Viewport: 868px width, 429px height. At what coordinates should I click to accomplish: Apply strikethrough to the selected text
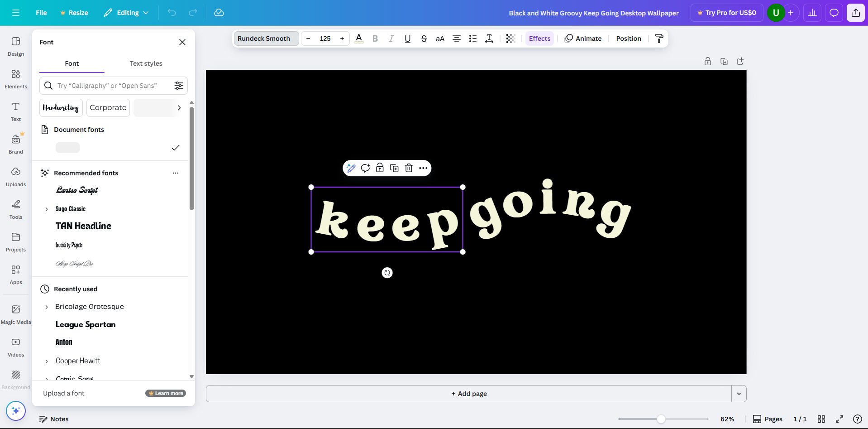coord(424,39)
